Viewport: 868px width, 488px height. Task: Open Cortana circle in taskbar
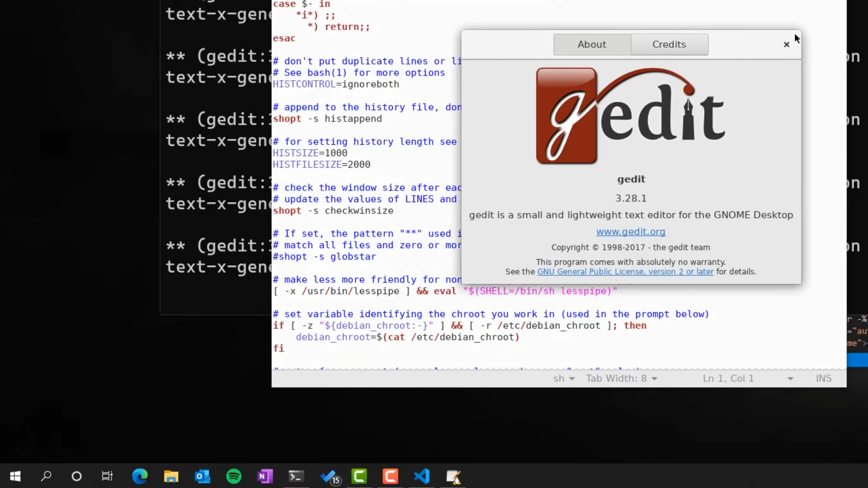(77, 476)
